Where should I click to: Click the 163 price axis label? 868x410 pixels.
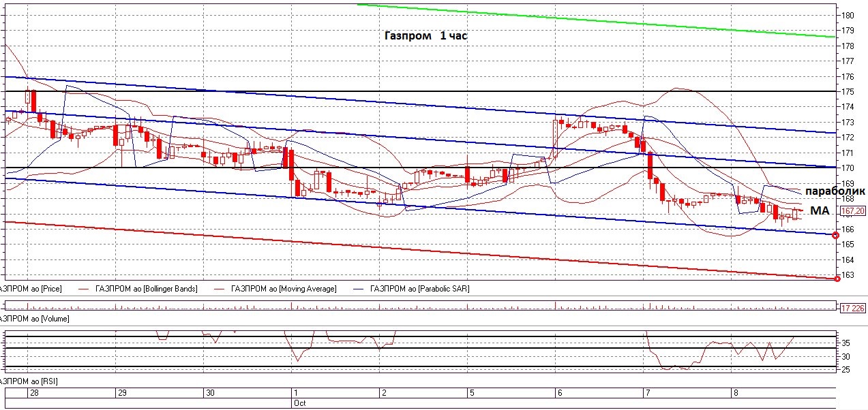point(848,275)
